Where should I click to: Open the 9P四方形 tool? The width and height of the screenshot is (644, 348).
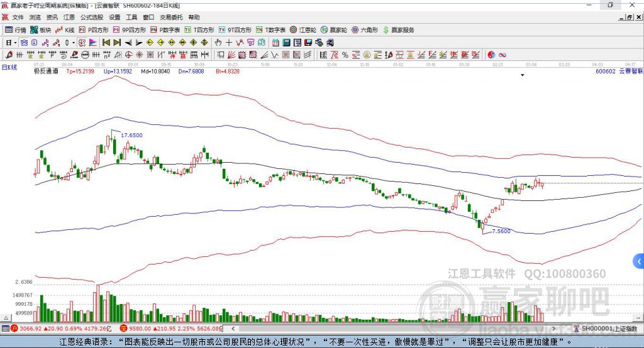click(x=130, y=30)
